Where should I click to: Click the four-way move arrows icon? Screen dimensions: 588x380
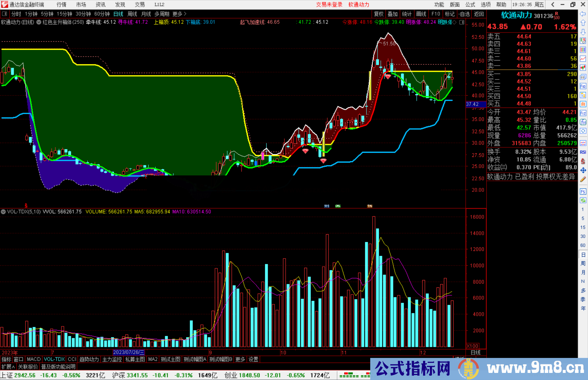583,170
